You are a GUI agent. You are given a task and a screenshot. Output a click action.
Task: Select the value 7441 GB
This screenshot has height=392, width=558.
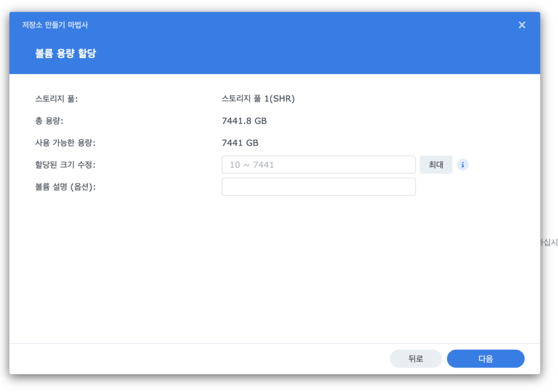click(x=240, y=143)
